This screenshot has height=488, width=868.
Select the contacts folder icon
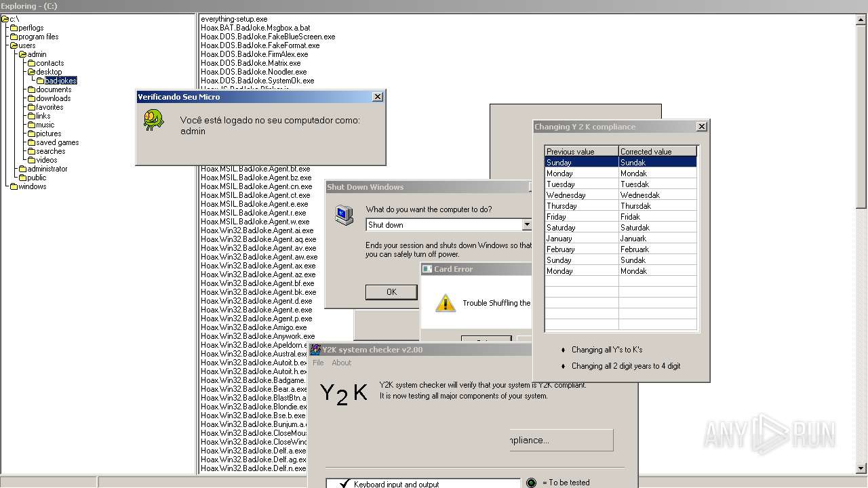[x=32, y=63]
